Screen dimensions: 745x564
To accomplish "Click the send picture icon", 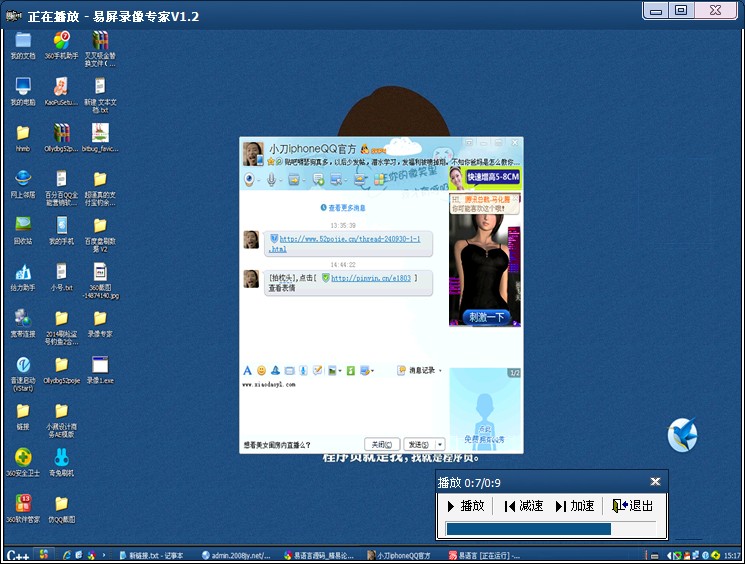I will [332, 371].
